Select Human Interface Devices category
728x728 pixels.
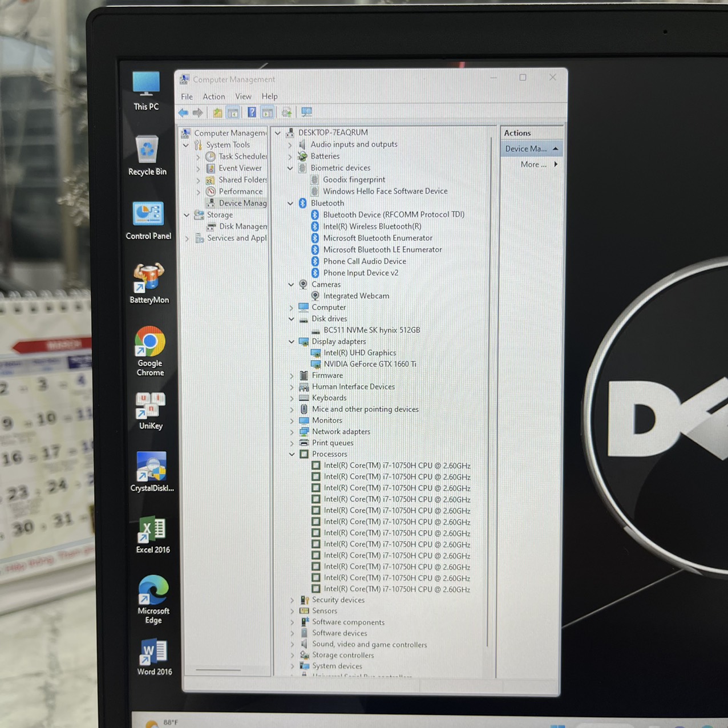(x=353, y=387)
